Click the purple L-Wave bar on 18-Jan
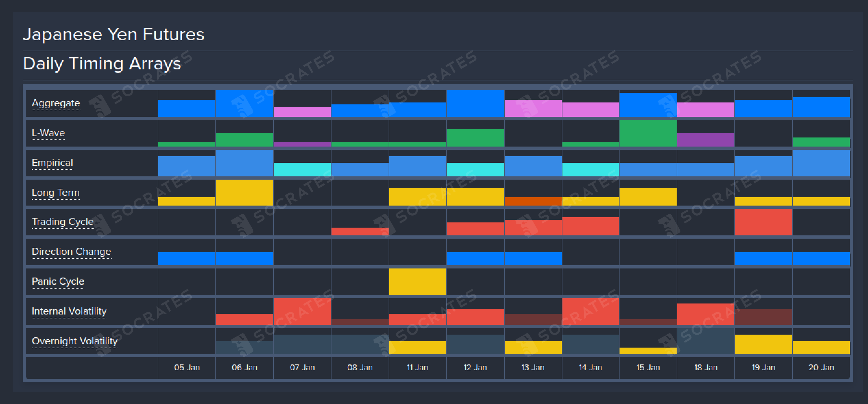 point(705,140)
